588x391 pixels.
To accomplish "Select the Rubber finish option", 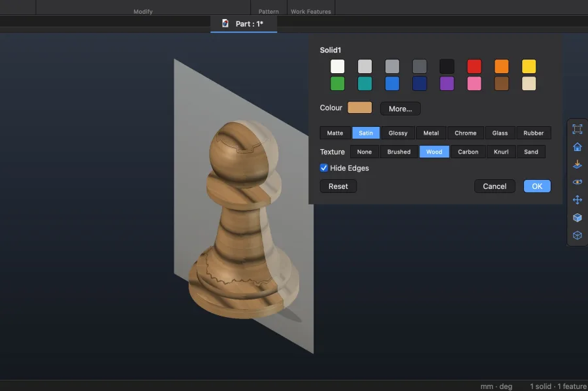I will (533, 133).
